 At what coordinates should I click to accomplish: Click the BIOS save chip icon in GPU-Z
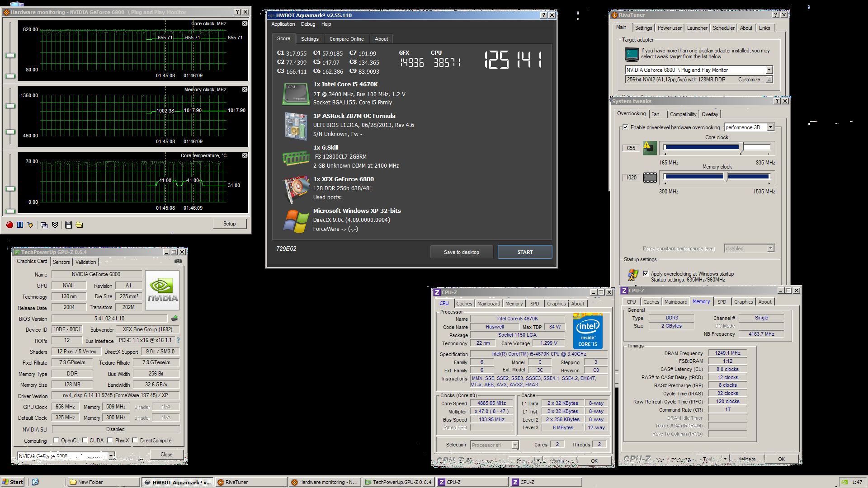[175, 319]
